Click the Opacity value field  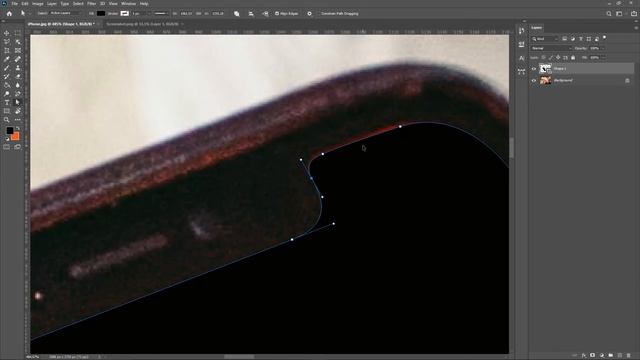click(x=595, y=48)
